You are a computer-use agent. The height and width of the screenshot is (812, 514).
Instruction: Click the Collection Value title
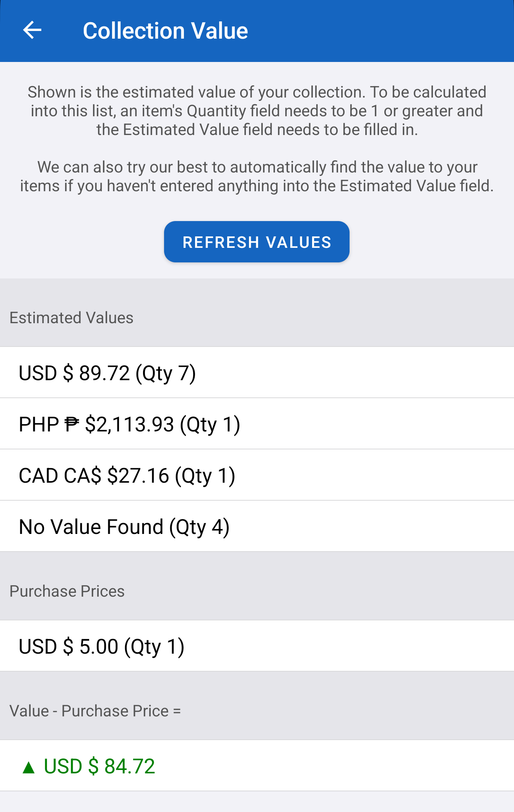pos(165,31)
